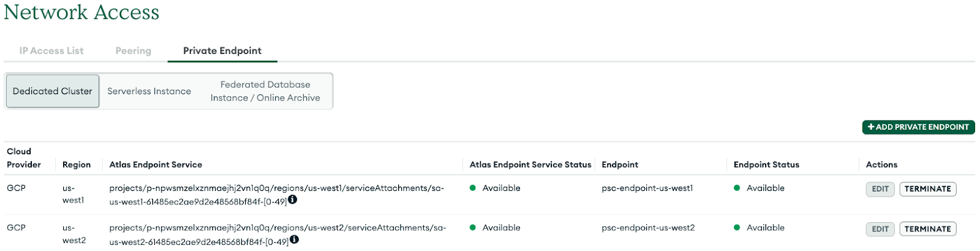The width and height of the screenshot is (980, 251).
Task: Choose Federated Database Instance / Online Archive
Action: tap(265, 91)
